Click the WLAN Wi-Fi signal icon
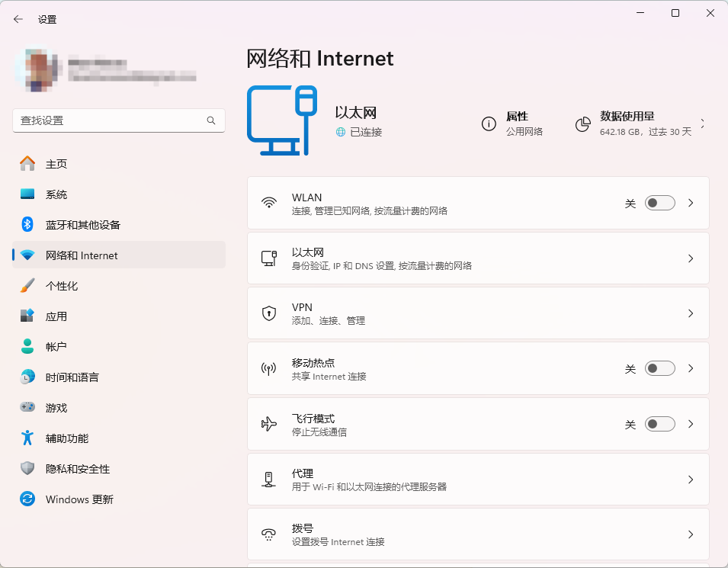This screenshot has width=728, height=568. [269, 203]
